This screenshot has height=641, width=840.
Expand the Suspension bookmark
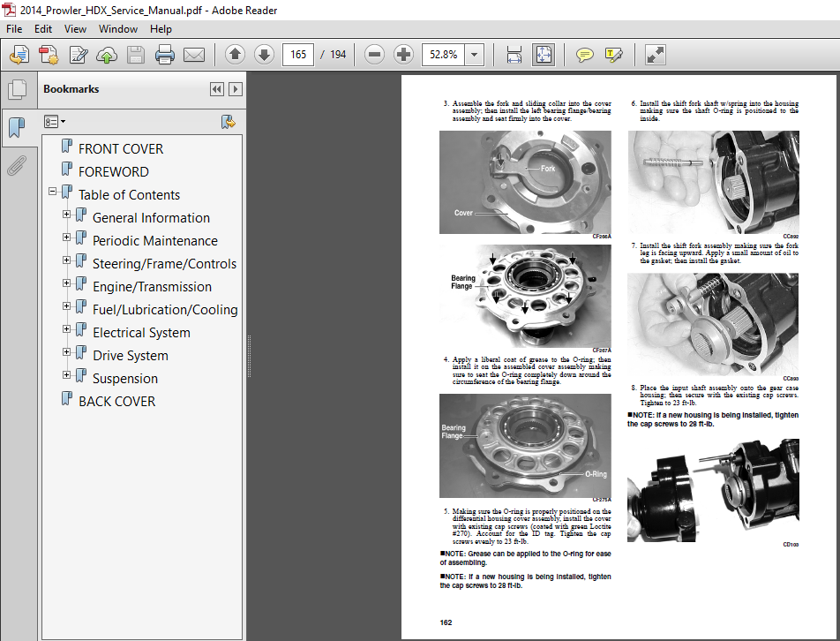tap(66, 375)
